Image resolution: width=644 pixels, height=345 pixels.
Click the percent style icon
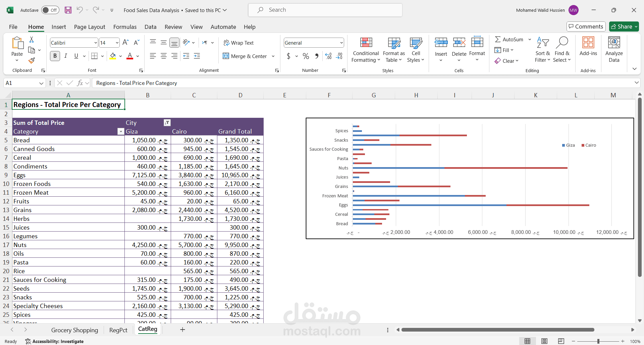pos(306,56)
